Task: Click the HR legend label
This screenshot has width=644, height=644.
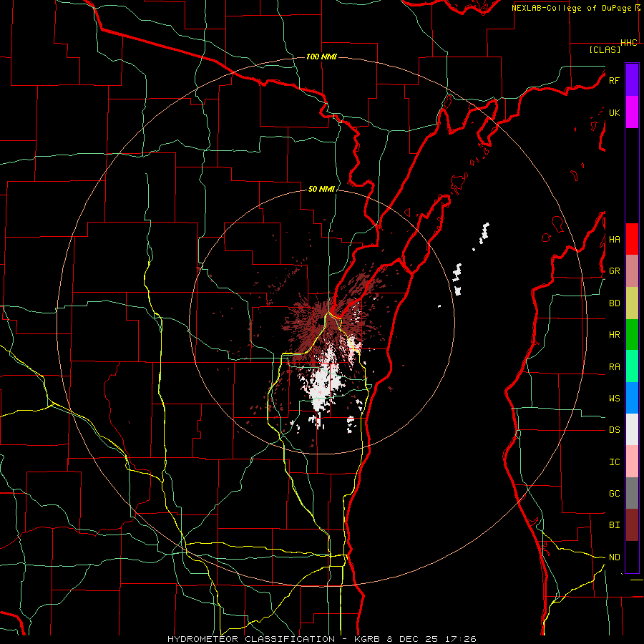Action: pyautogui.click(x=614, y=335)
